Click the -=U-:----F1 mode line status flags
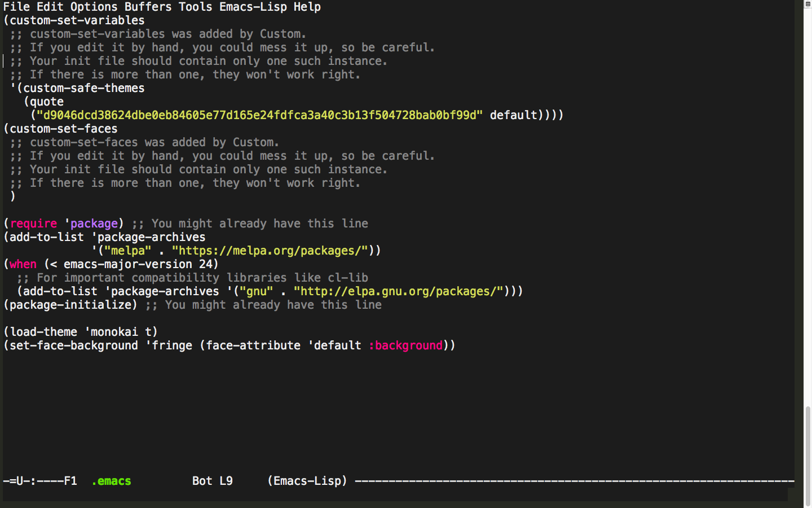The width and height of the screenshot is (812, 508). coord(40,481)
